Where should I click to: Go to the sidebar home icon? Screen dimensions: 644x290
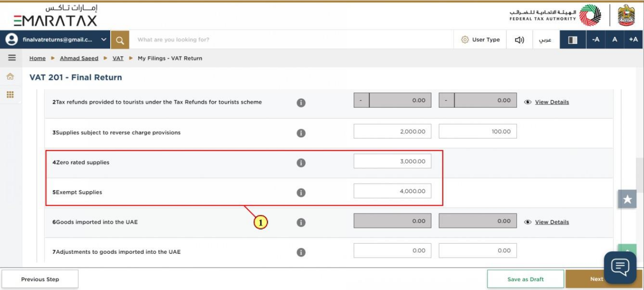(10, 77)
